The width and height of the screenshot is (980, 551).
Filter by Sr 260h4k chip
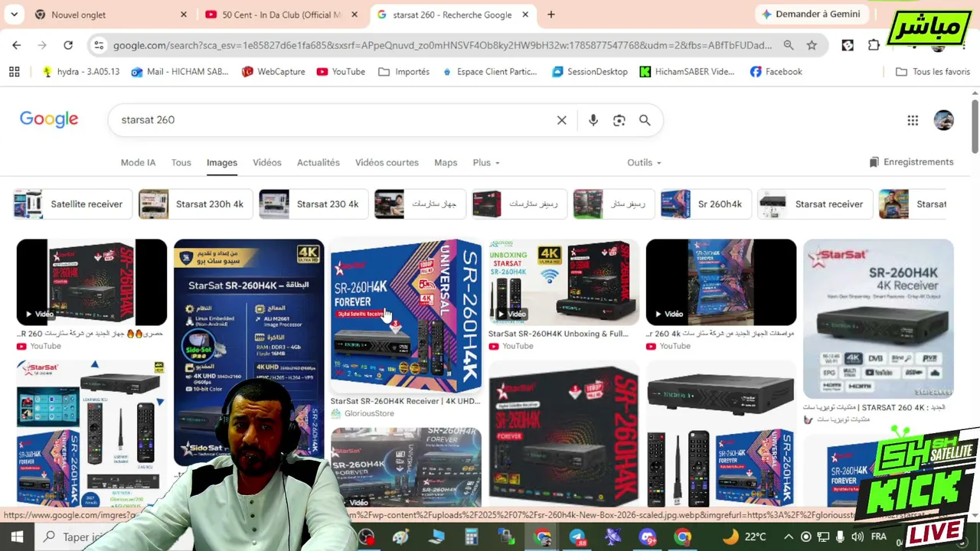705,204
